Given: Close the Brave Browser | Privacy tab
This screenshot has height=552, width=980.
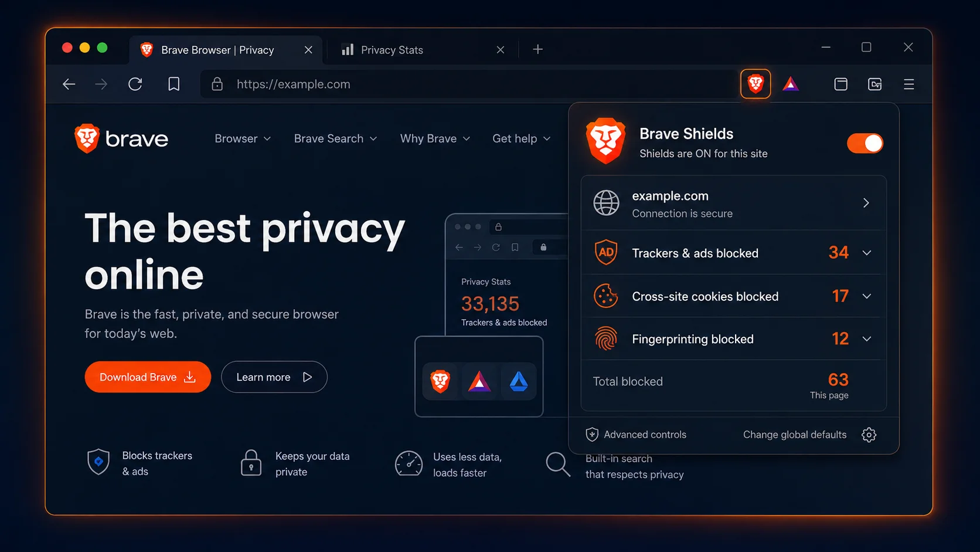Looking at the screenshot, I should click(x=308, y=50).
